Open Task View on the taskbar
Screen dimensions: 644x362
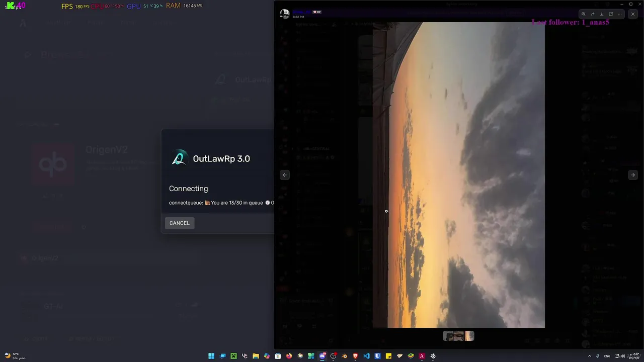click(x=222, y=356)
